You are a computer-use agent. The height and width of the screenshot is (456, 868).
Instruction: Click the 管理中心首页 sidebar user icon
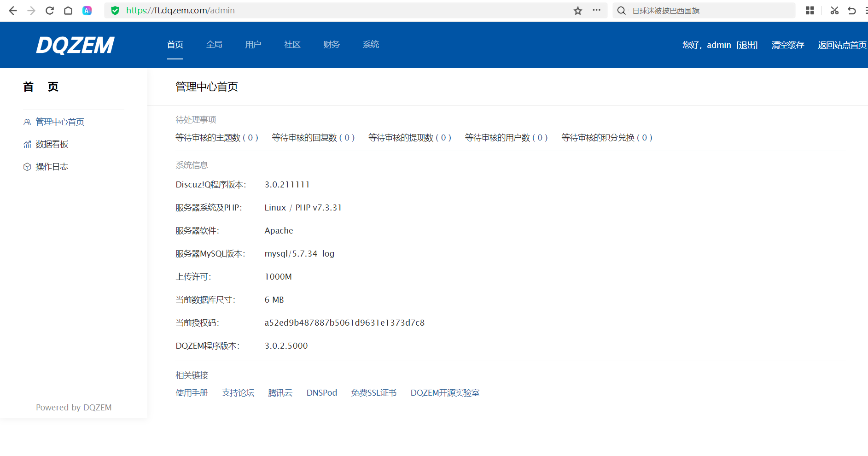pos(27,122)
